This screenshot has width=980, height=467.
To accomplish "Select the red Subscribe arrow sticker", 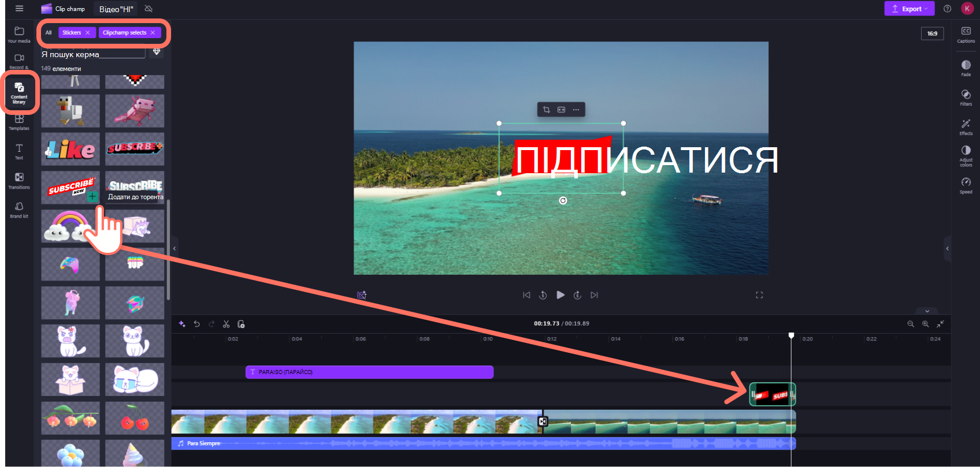I will point(135,150).
